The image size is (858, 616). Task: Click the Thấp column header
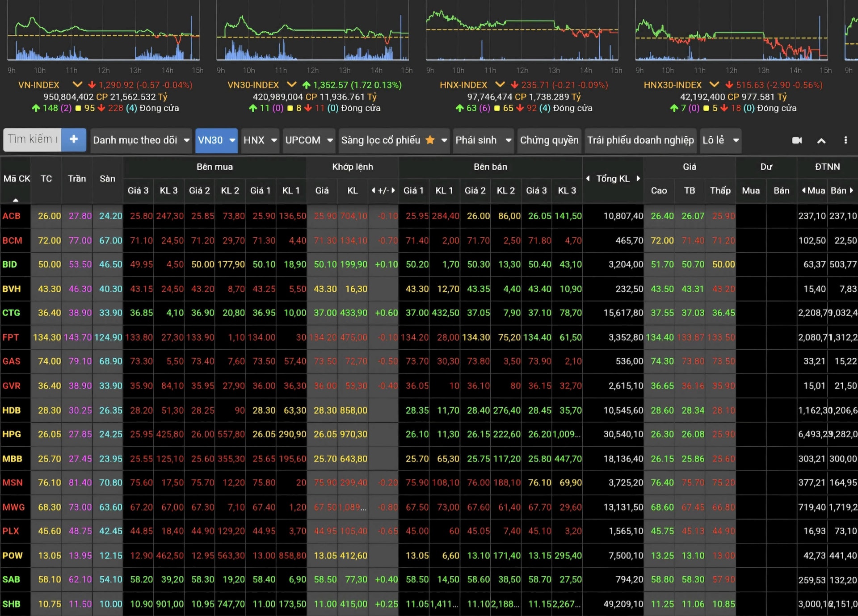720,191
